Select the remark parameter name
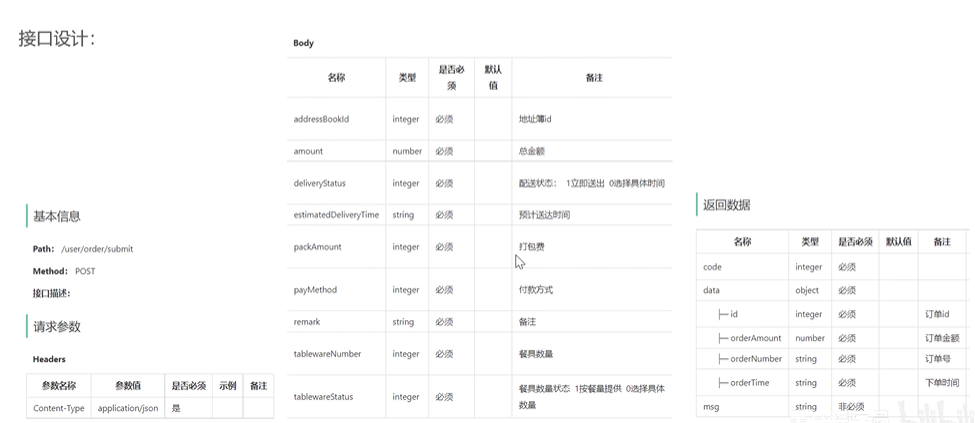 pos(307,322)
